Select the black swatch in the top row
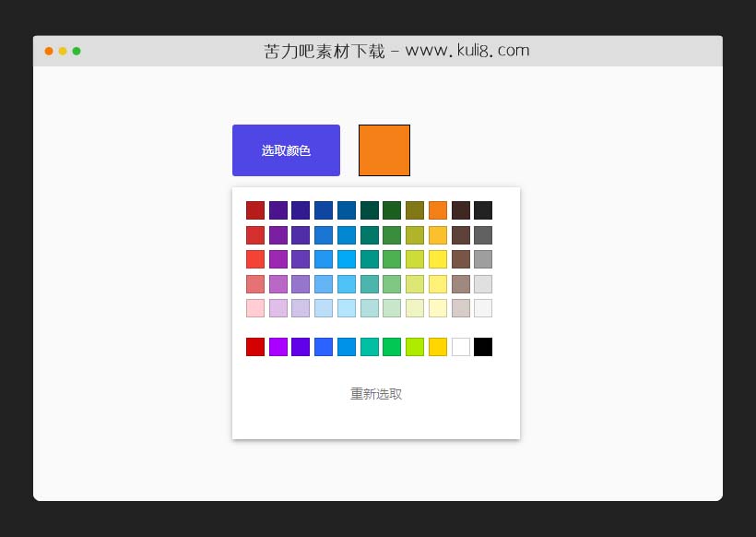 pyautogui.click(x=483, y=209)
